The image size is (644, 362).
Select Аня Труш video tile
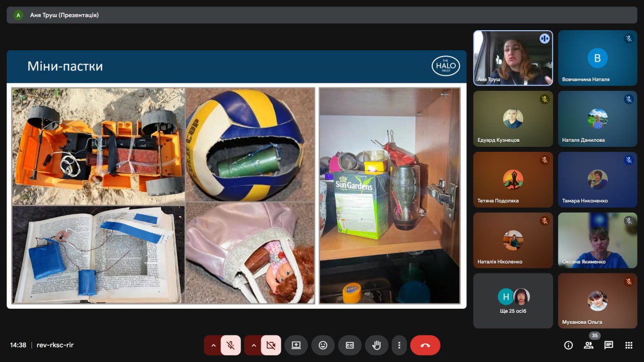[x=513, y=58]
